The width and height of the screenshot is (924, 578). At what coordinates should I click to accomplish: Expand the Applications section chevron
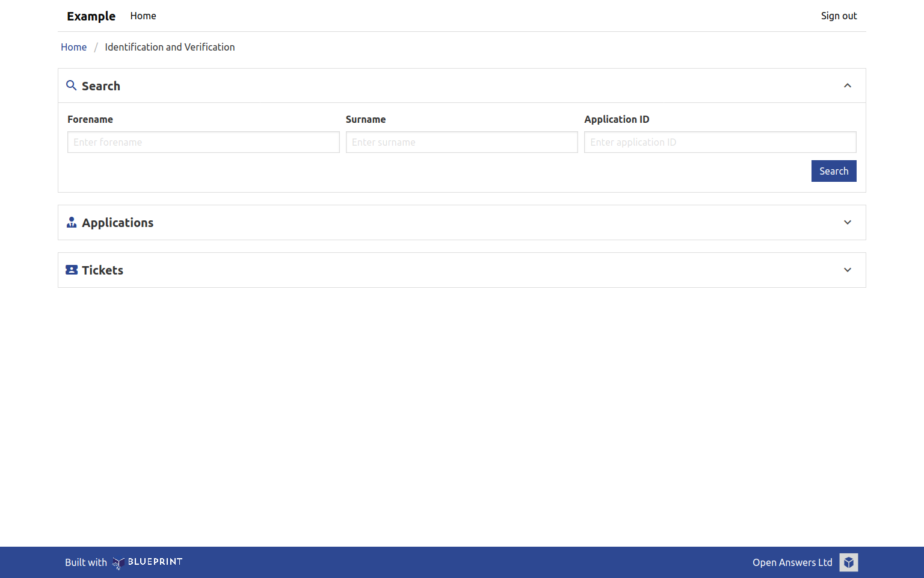(848, 222)
